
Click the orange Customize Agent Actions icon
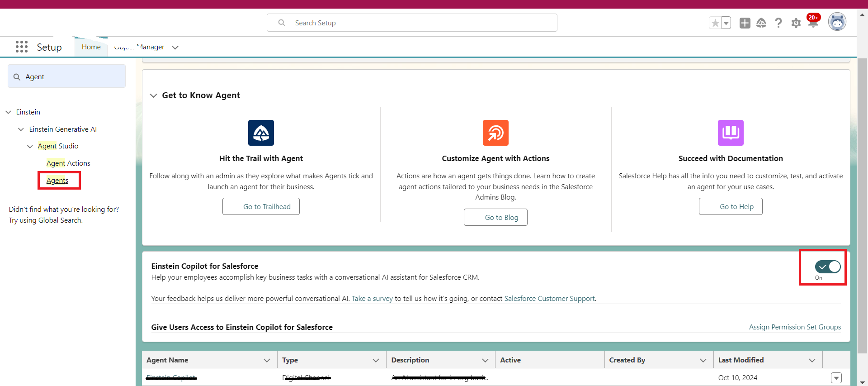point(495,133)
